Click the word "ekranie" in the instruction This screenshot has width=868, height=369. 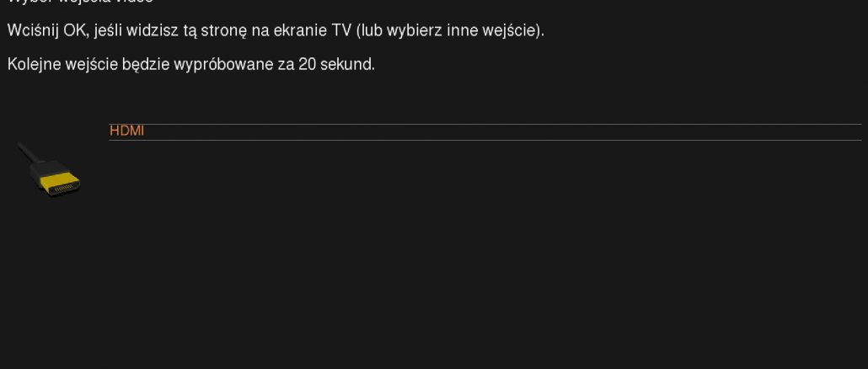[x=300, y=31]
